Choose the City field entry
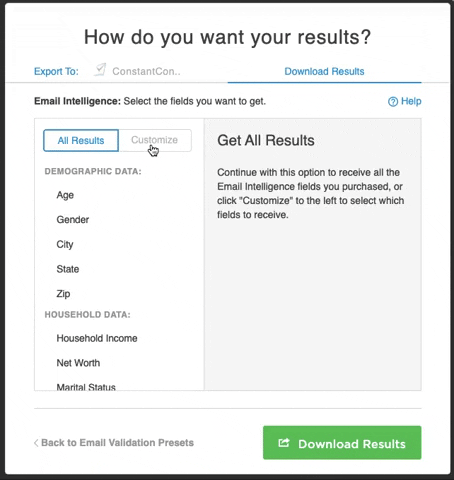454x480 pixels. (x=65, y=244)
